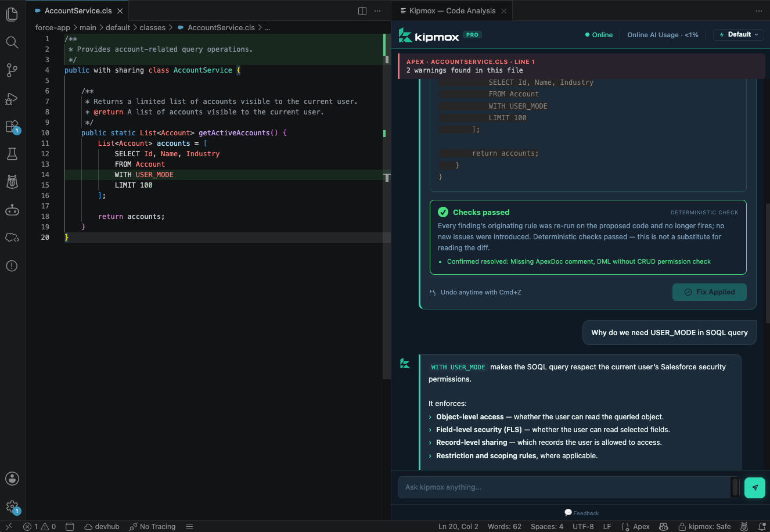770x532 pixels.
Task: Click force-app breadcrumb segment
Action: [53, 27]
